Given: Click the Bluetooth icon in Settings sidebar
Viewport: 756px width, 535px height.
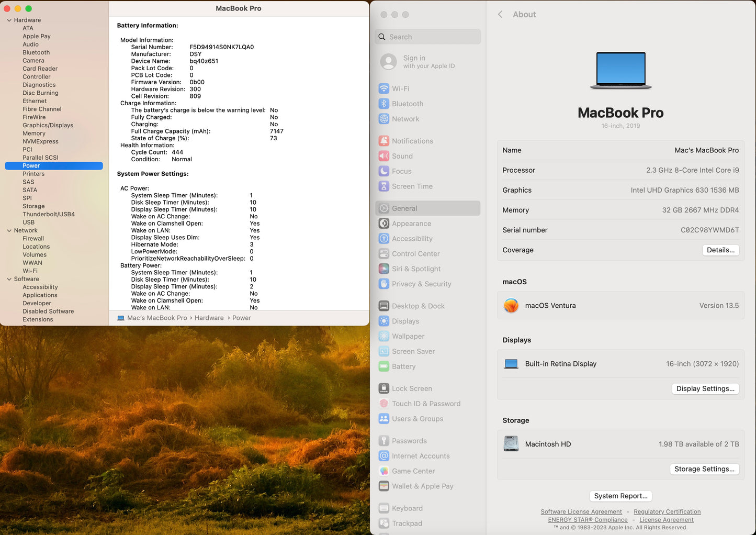Looking at the screenshot, I should [x=383, y=104].
